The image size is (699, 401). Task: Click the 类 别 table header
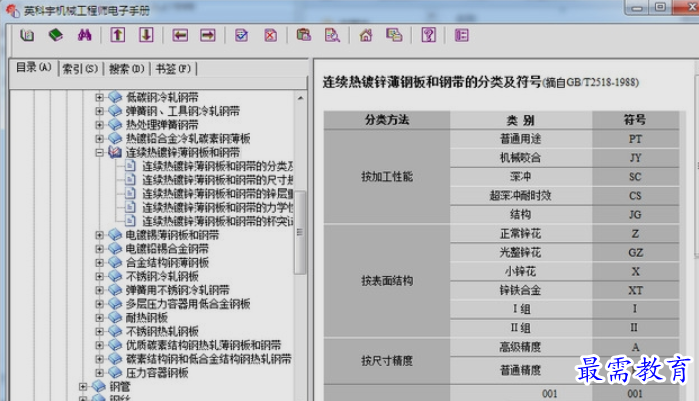(x=521, y=120)
